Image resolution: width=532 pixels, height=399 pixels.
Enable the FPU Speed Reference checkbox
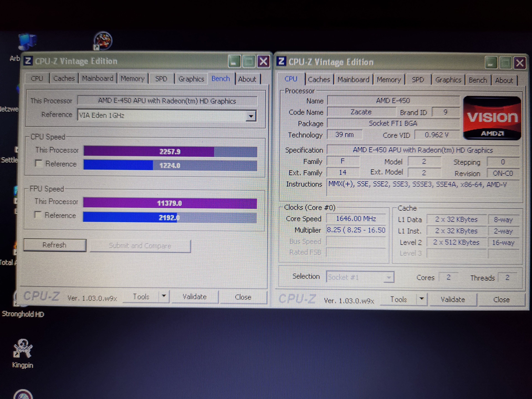(38, 214)
